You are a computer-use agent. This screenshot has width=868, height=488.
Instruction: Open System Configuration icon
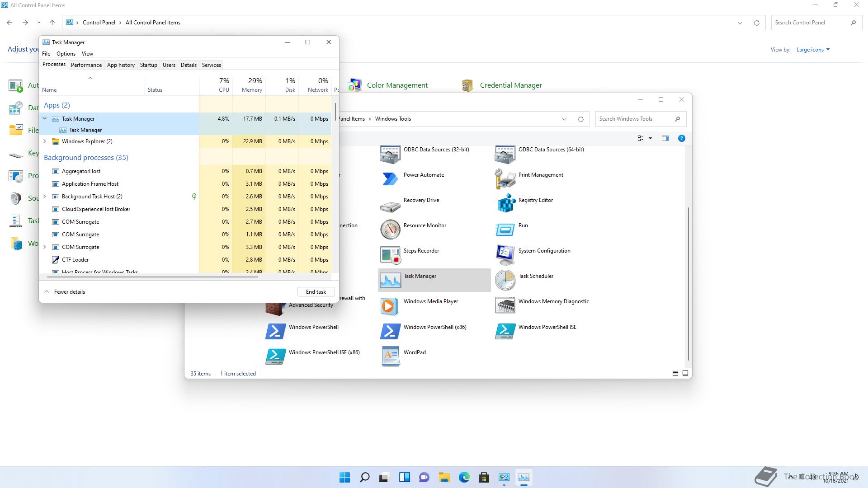tap(505, 255)
